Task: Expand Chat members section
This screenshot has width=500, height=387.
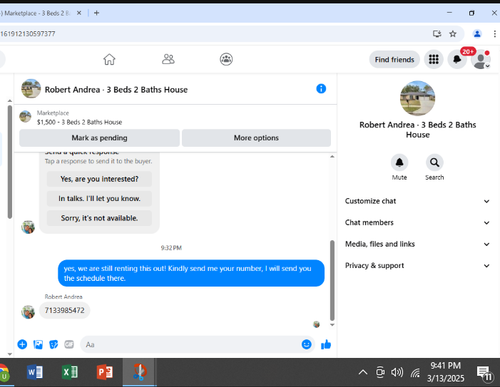Action: coord(417,222)
